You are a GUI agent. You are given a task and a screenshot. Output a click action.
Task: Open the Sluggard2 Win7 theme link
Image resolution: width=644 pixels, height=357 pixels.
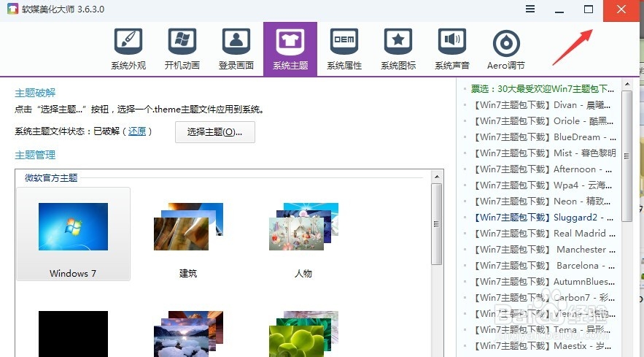pos(542,217)
